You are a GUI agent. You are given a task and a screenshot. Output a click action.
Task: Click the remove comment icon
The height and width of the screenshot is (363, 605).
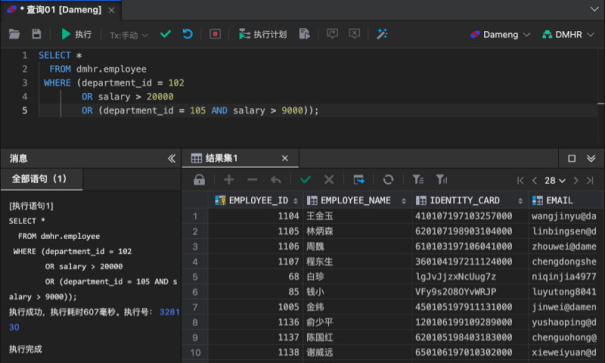tap(354, 34)
